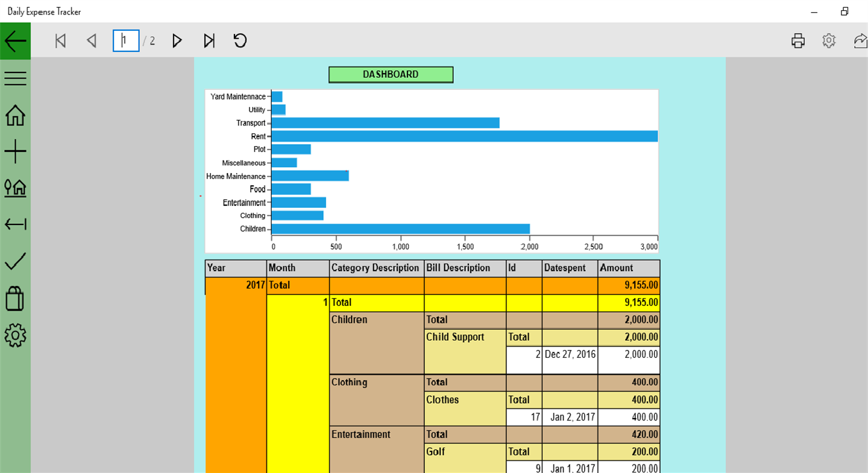Image resolution: width=868 pixels, height=473 pixels.
Task: Select the Miscellaneous chart label
Action: click(x=244, y=163)
